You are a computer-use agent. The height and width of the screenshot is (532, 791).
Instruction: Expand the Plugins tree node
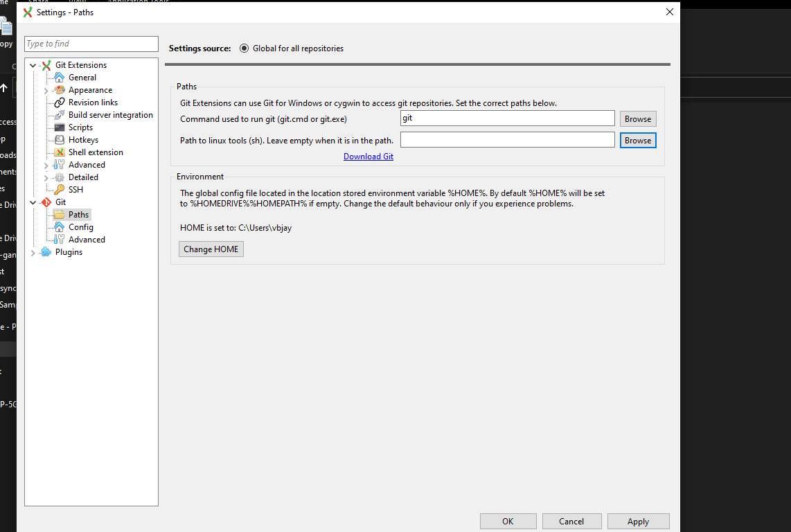point(33,252)
